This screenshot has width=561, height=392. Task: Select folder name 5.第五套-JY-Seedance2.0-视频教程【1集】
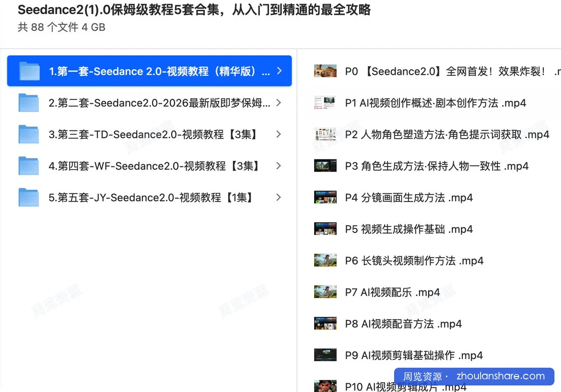pyautogui.click(x=152, y=198)
